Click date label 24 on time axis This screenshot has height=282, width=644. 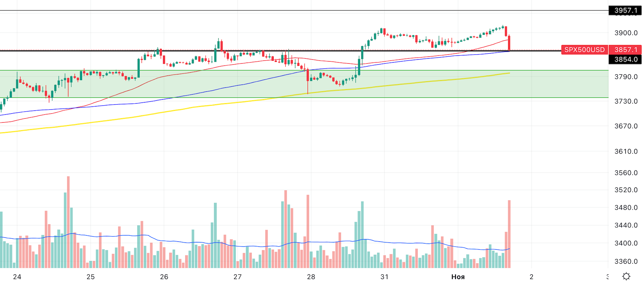pyautogui.click(x=17, y=277)
